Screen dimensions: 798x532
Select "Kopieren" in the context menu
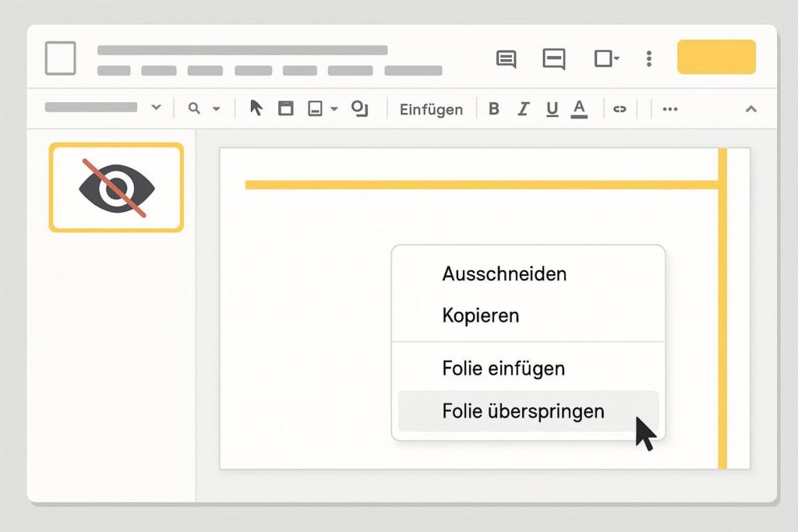click(x=480, y=315)
